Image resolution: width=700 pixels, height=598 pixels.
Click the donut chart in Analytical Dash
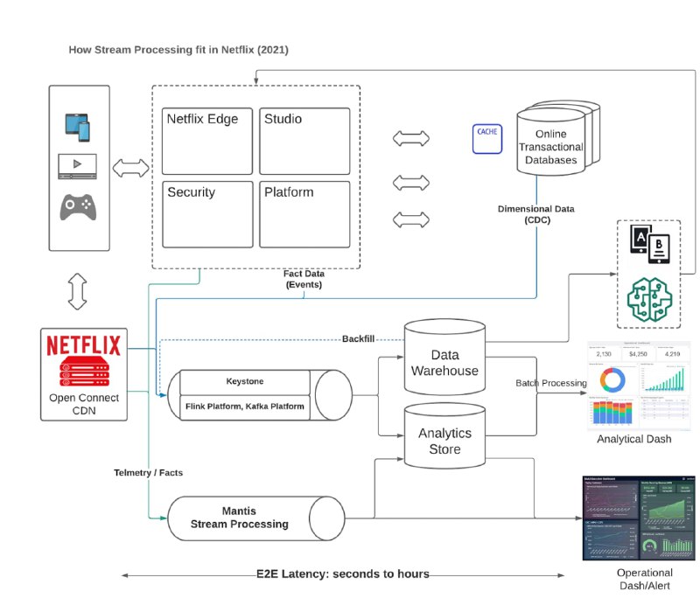coord(612,380)
